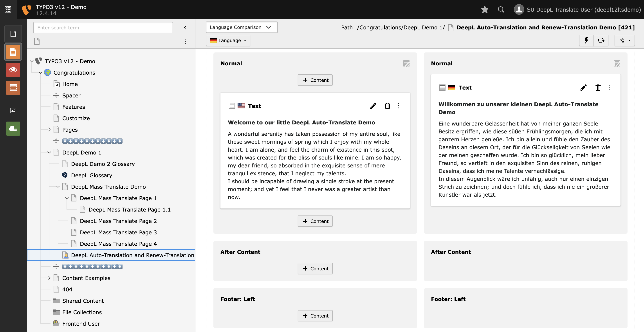The height and width of the screenshot is (332, 644).
Task: Select DeepL Mass Translate Page 3
Action: (118, 233)
